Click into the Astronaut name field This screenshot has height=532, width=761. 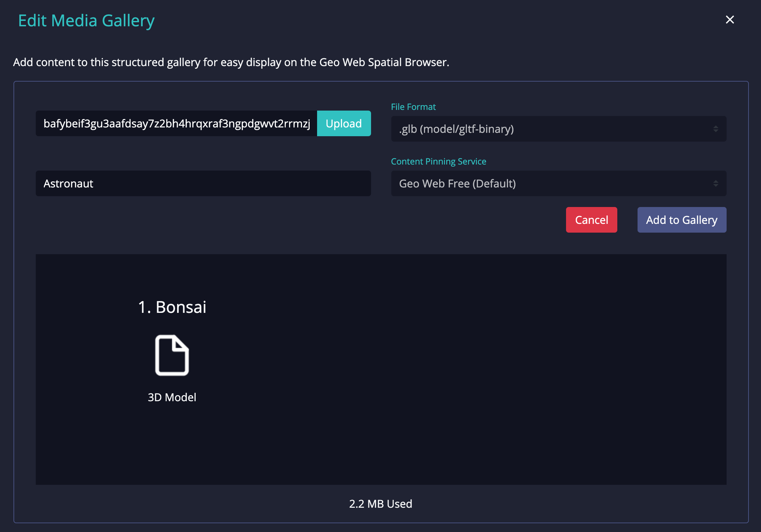(203, 183)
